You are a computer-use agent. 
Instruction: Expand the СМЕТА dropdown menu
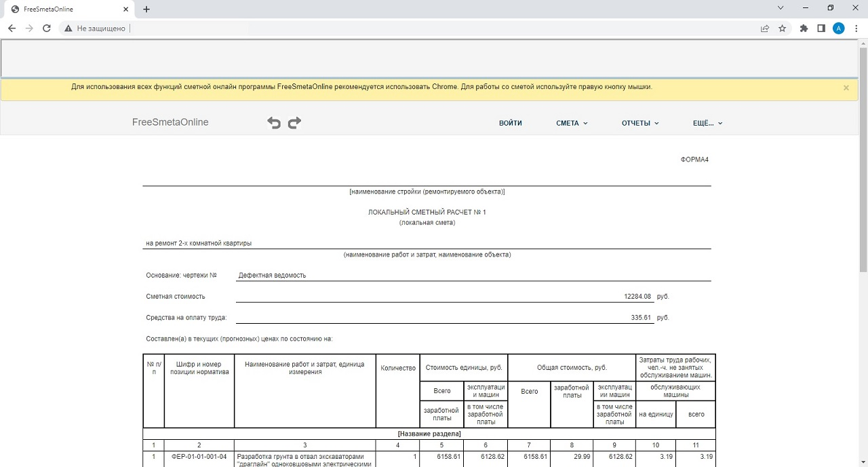click(572, 124)
